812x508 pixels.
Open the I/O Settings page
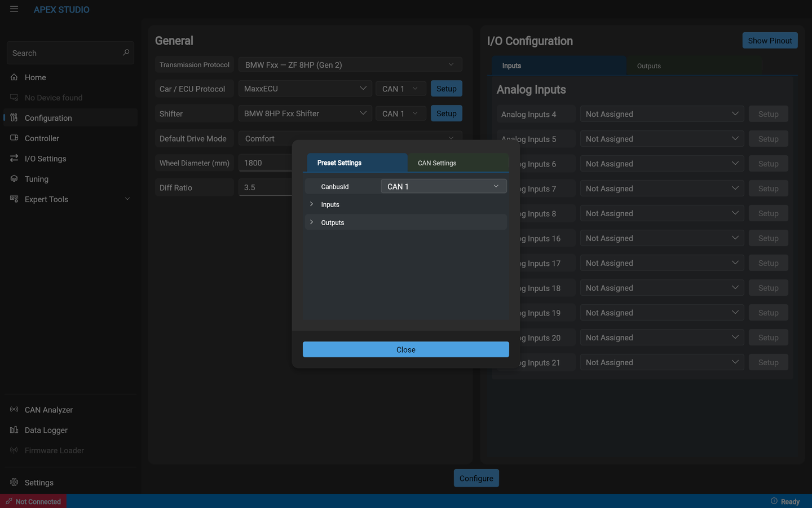70,159
